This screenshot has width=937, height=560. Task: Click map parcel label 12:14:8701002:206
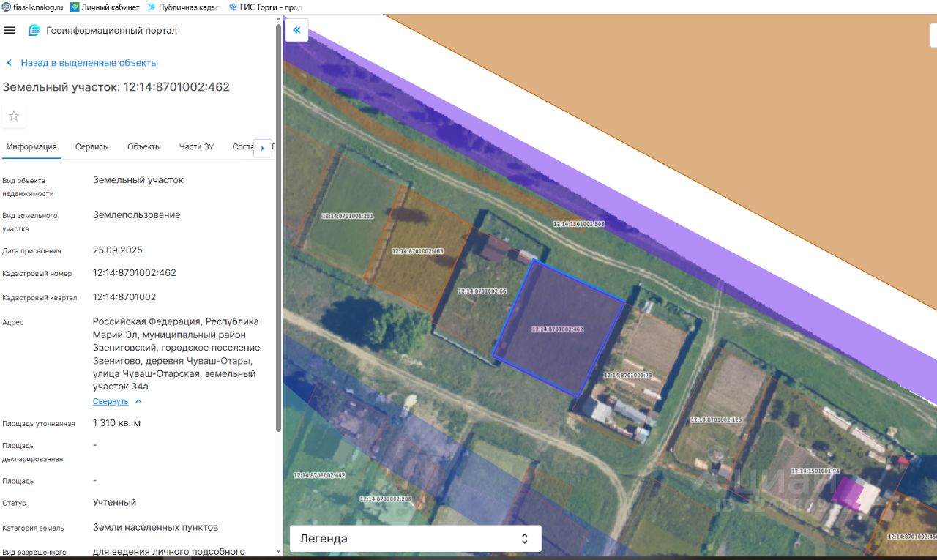(386, 499)
